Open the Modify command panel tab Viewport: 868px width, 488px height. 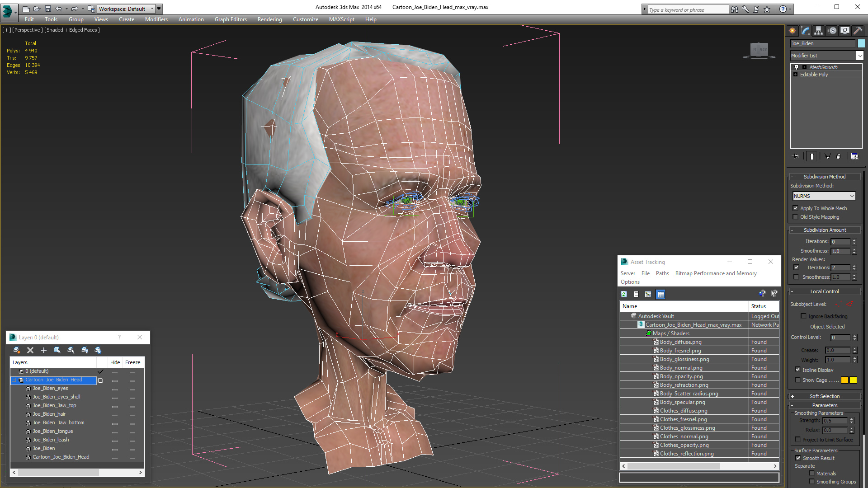point(805,31)
